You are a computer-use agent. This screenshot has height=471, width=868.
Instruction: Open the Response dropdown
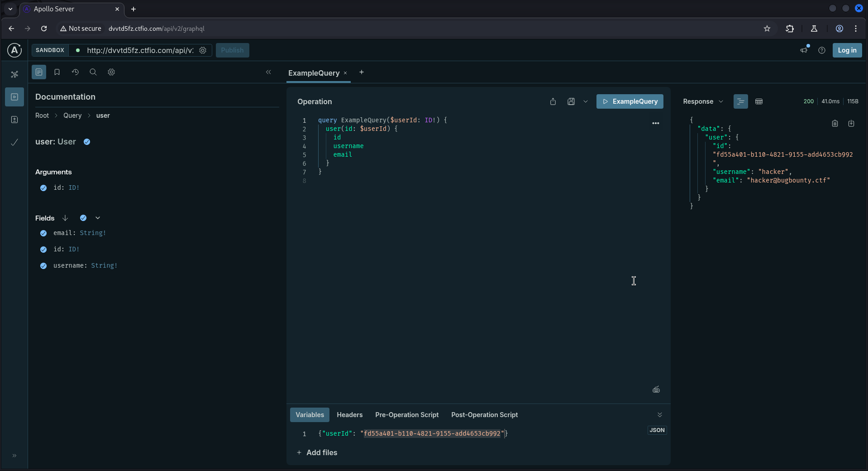pos(703,101)
